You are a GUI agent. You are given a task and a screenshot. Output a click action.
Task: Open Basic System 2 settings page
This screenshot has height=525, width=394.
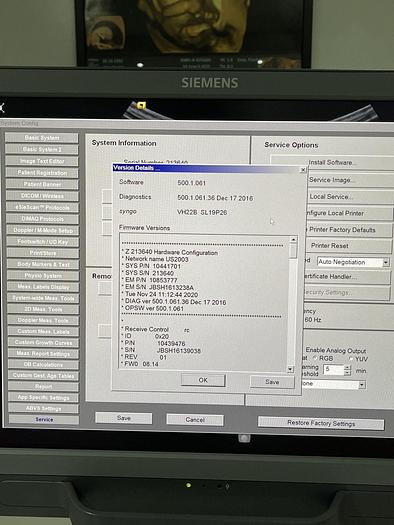coord(42,149)
